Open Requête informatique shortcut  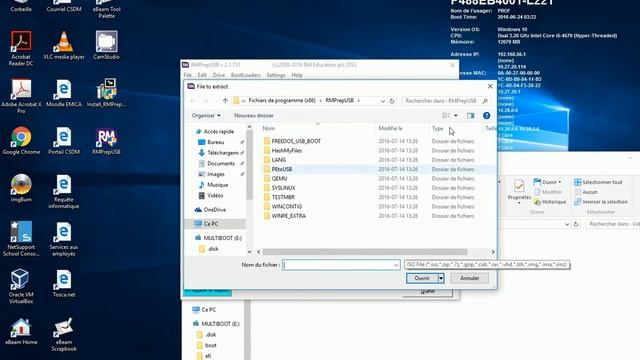point(64,191)
